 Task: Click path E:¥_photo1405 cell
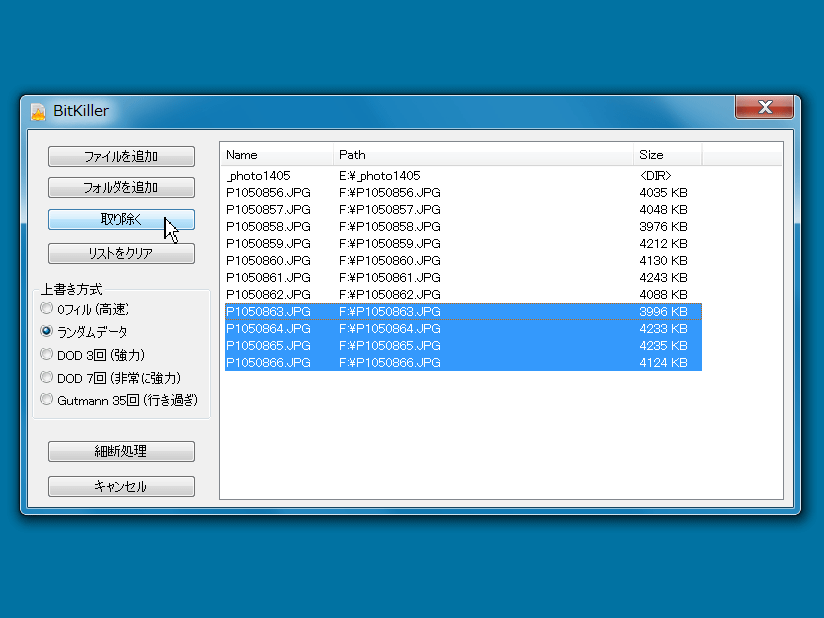[x=379, y=176]
